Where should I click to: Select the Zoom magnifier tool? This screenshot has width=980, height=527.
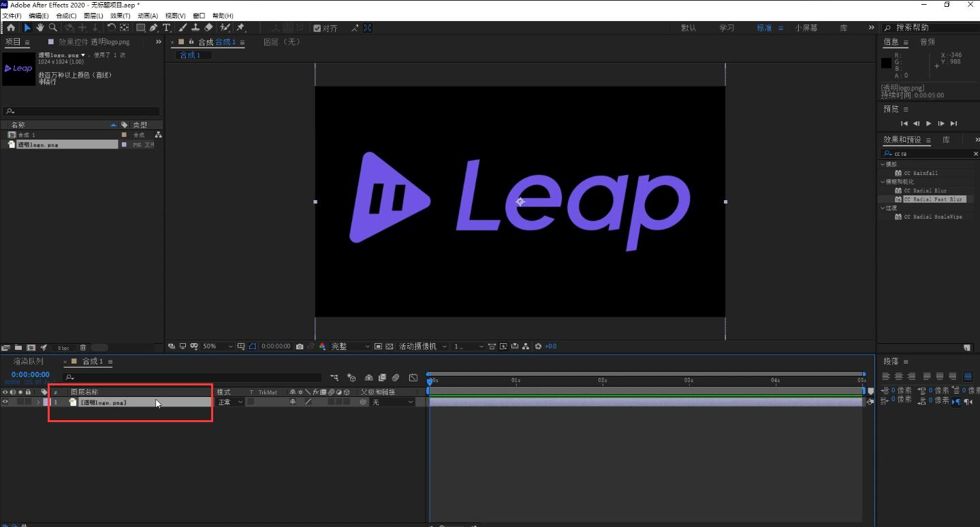(53, 28)
